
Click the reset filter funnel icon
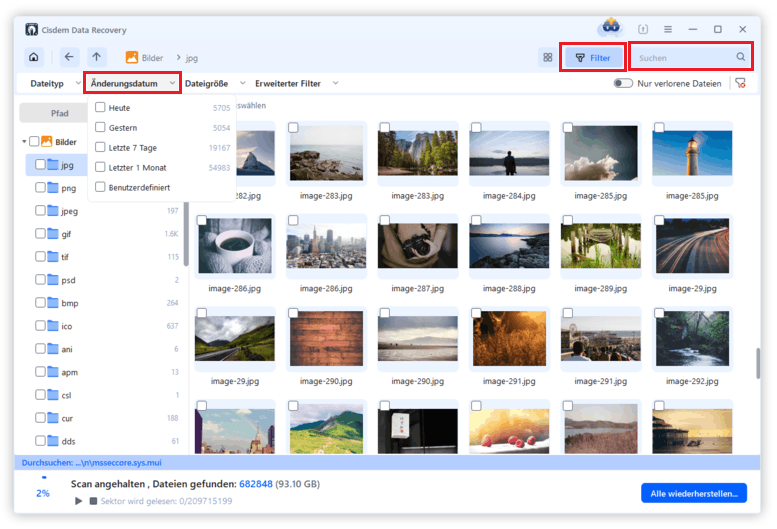tap(740, 84)
